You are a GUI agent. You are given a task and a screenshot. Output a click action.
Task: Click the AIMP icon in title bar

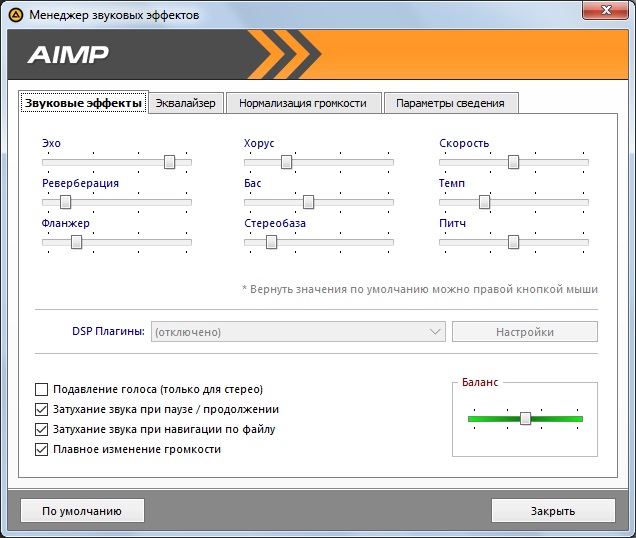16,15
